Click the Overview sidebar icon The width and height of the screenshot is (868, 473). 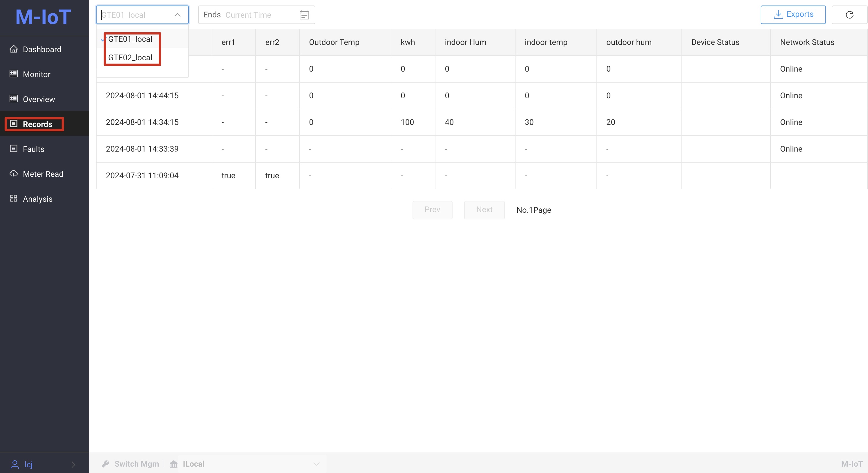[x=13, y=99]
